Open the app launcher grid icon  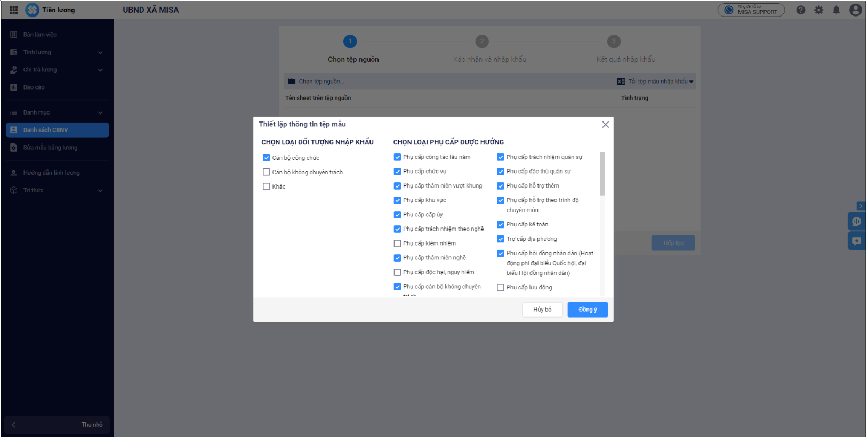click(14, 10)
